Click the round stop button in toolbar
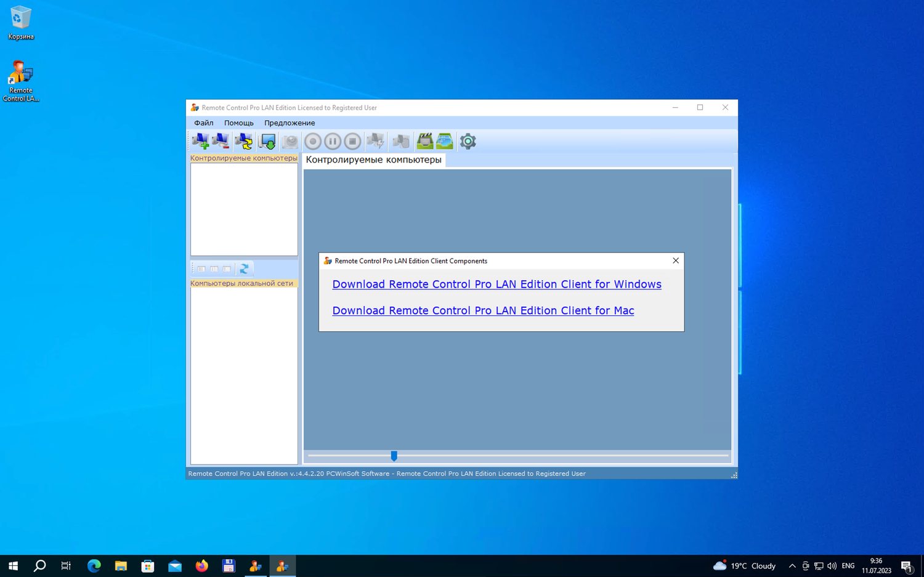This screenshot has height=577, width=924. [352, 141]
